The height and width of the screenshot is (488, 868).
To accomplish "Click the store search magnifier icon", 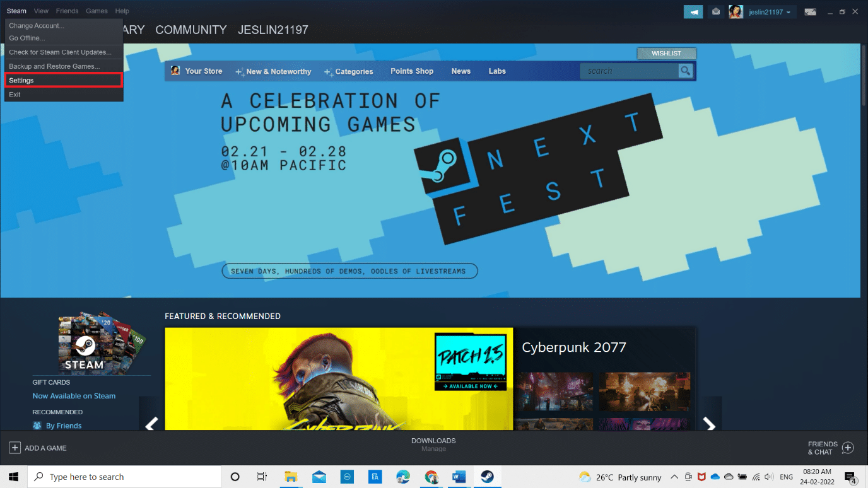I will pyautogui.click(x=685, y=71).
